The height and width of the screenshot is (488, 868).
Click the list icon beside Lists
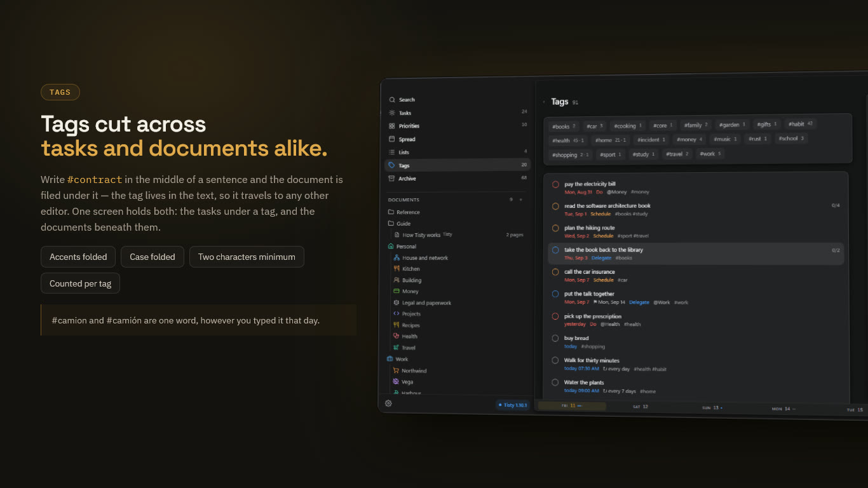coord(392,152)
